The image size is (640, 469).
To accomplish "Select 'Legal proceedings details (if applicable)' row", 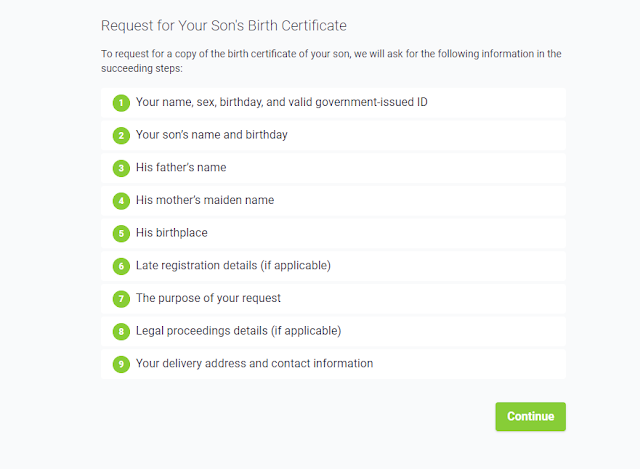I will click(x=238, y=331).
